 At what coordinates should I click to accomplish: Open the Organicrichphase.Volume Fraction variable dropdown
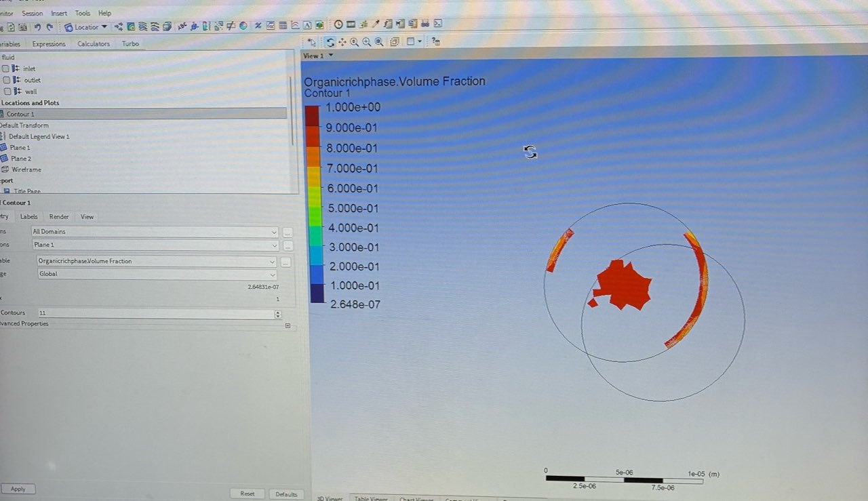[272, 261]
